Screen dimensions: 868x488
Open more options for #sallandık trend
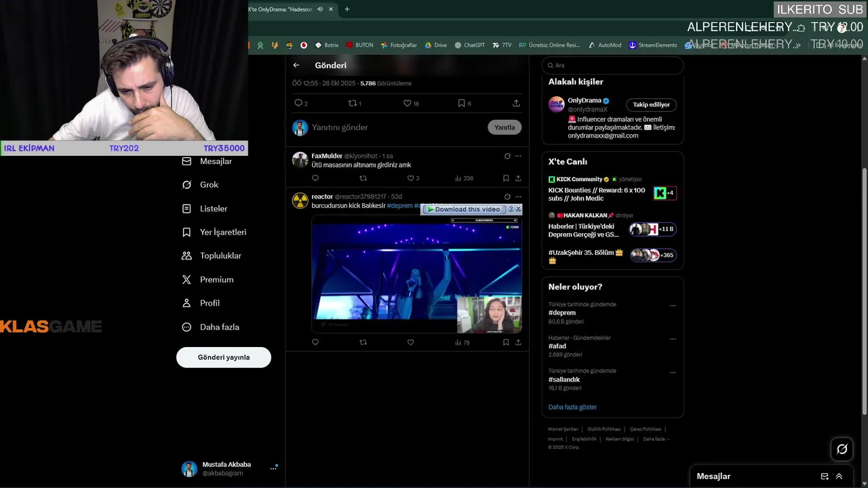click(673, 372)
